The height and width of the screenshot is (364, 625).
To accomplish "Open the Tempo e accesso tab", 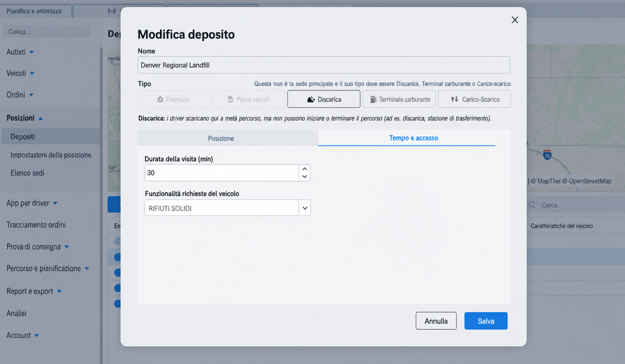I will click(x=413, y=138).
